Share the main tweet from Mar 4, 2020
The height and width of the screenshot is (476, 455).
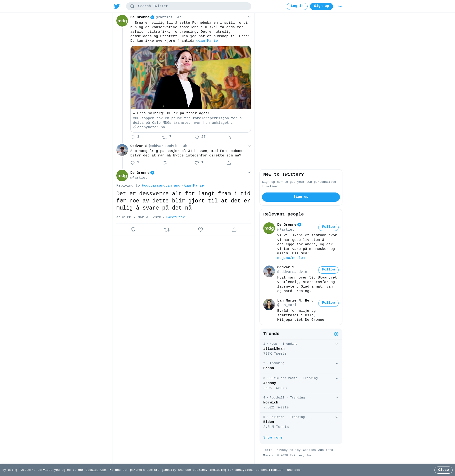[x=234, y=229]
